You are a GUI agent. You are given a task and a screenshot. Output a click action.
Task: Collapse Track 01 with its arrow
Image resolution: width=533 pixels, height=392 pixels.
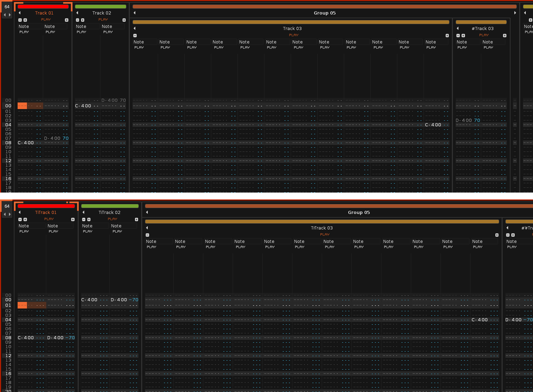20,13
